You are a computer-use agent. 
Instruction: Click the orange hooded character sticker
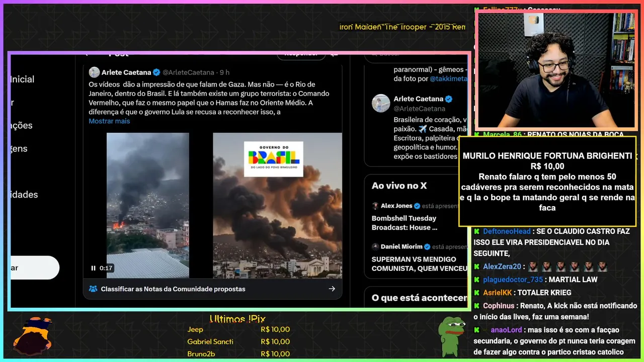(33, 336)
